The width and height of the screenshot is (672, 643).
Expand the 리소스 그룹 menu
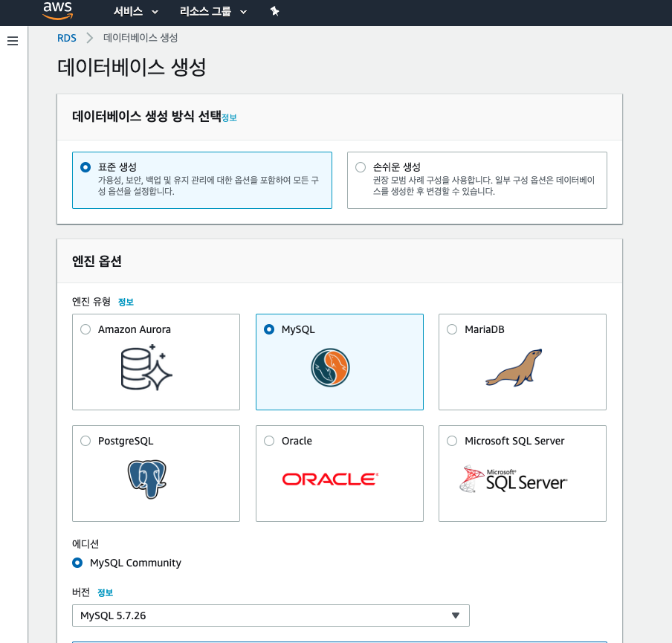pos(213,12)
